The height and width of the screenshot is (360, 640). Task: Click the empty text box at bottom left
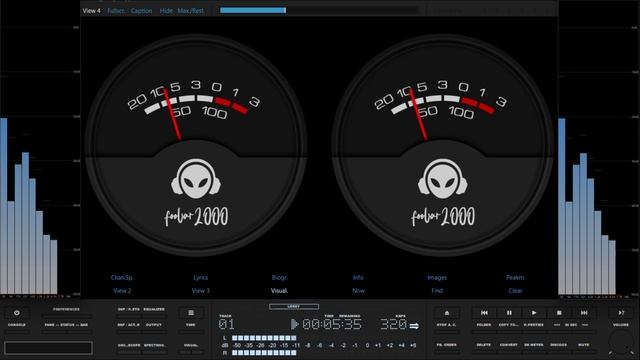tap(49, 348)
